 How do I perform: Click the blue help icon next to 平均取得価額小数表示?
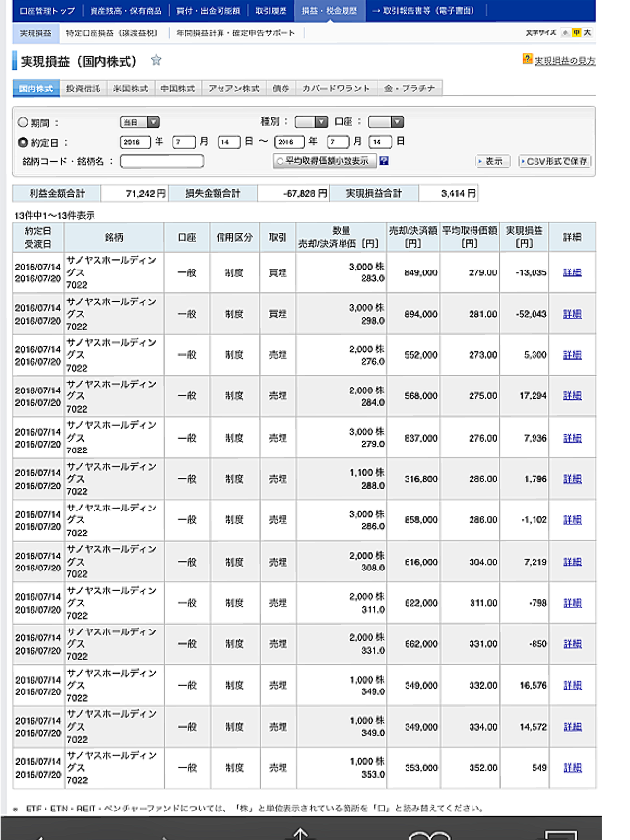(384, 160)
